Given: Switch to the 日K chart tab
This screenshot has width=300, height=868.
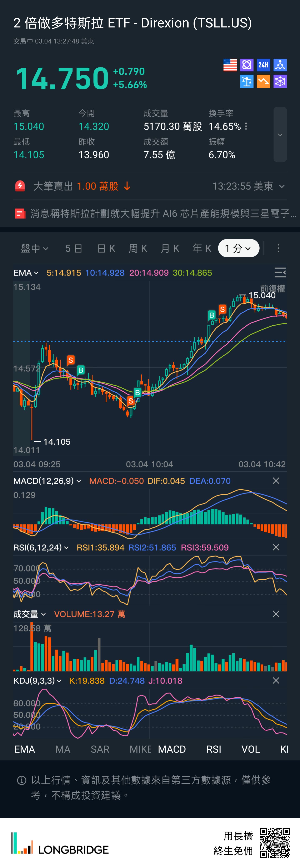Looking at the screenshot, I should click(106, 248).
